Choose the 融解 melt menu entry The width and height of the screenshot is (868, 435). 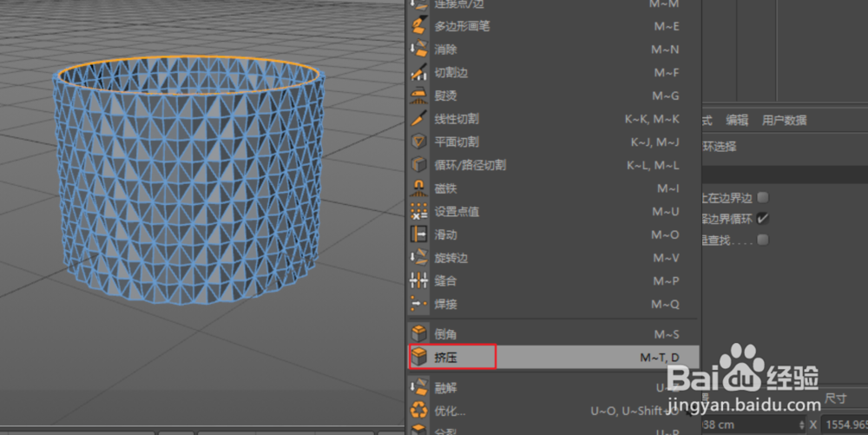click(554, 387)
